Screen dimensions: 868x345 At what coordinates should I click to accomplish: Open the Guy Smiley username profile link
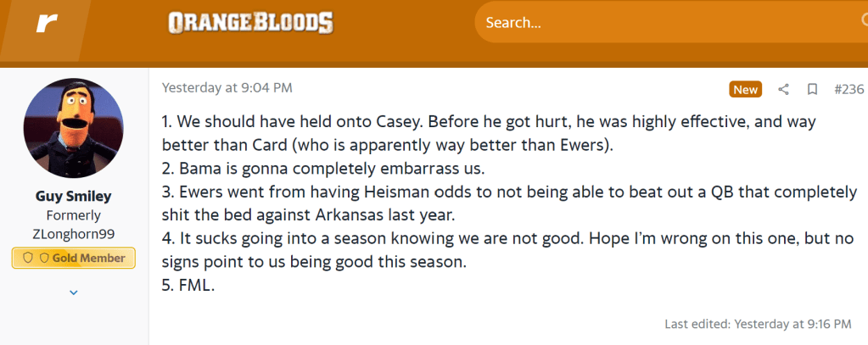[73, 197]
